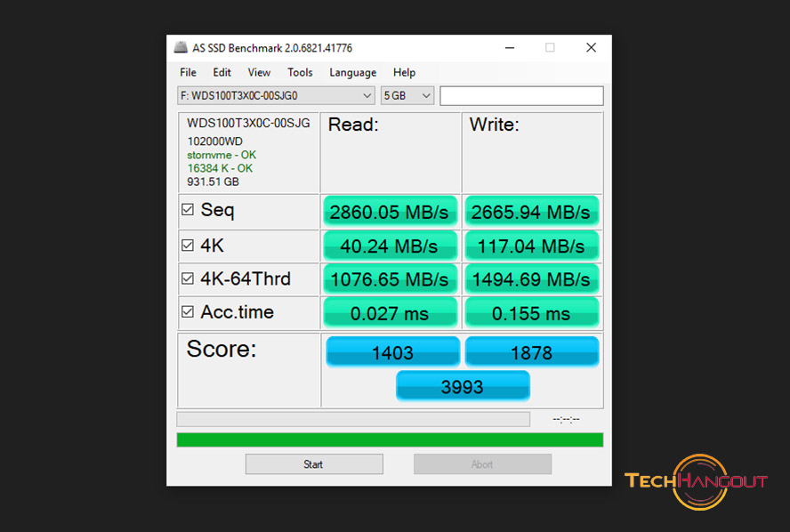
Task: Expand the F: WDS100T3X0C drive dropdown
Action: [x=276, y=96]
